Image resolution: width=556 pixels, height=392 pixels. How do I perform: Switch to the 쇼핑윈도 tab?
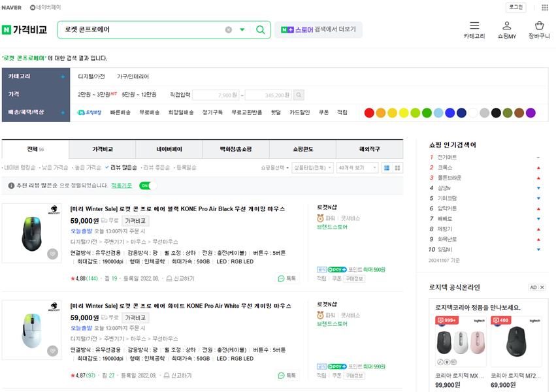(x=303, y=149)
